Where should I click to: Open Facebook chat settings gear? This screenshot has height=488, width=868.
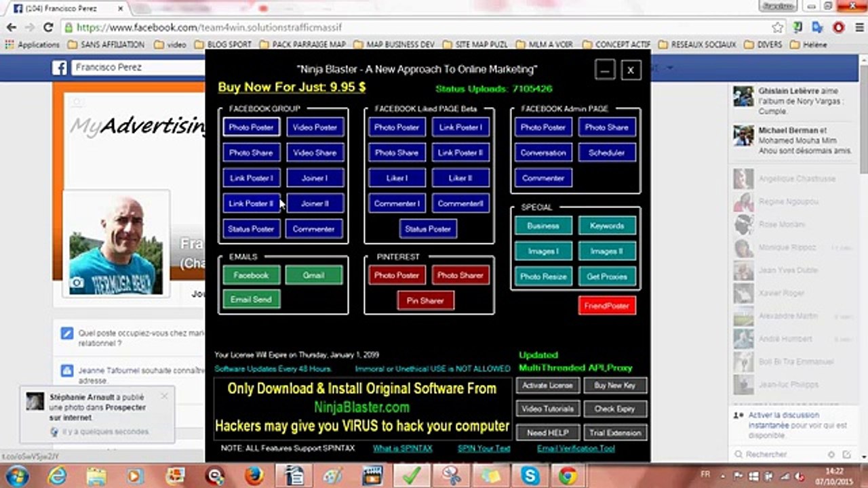[x=831, y=454]
